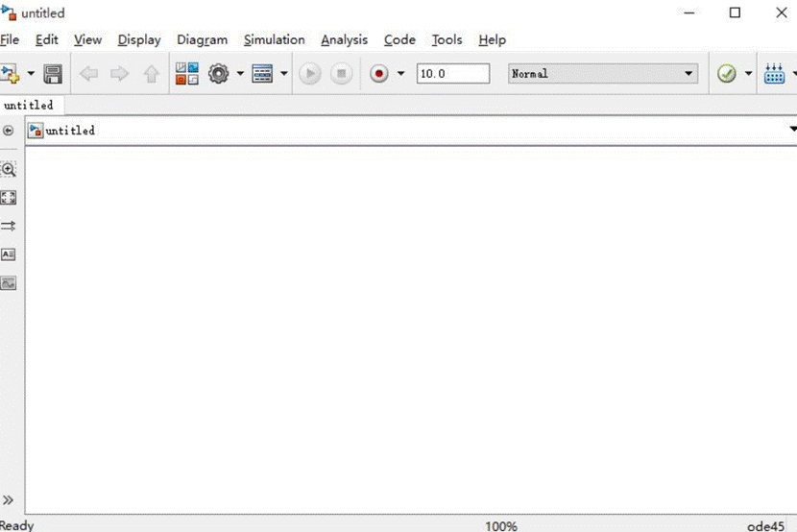
Task: Select the untitled model tab
Action: 31,106
